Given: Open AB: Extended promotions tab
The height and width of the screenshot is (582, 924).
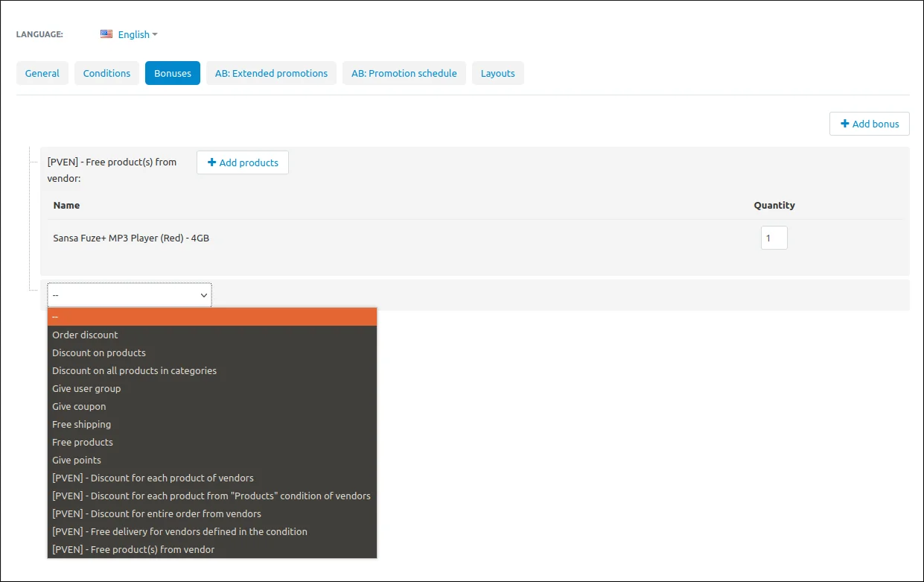Looking at the screenshot, I should click(271, 73).
